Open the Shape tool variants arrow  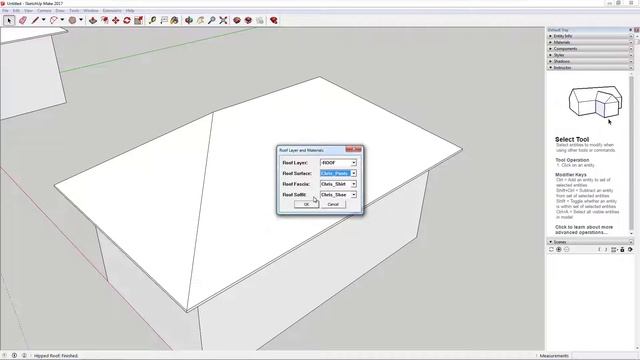click(x=81, y=20)
